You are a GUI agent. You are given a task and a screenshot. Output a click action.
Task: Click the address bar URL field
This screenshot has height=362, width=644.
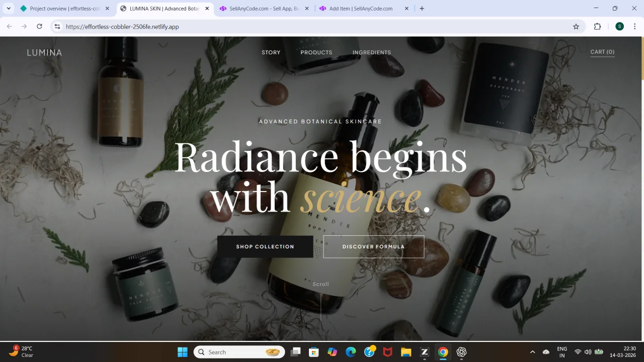pyautogui.click(x=317, y=27)
